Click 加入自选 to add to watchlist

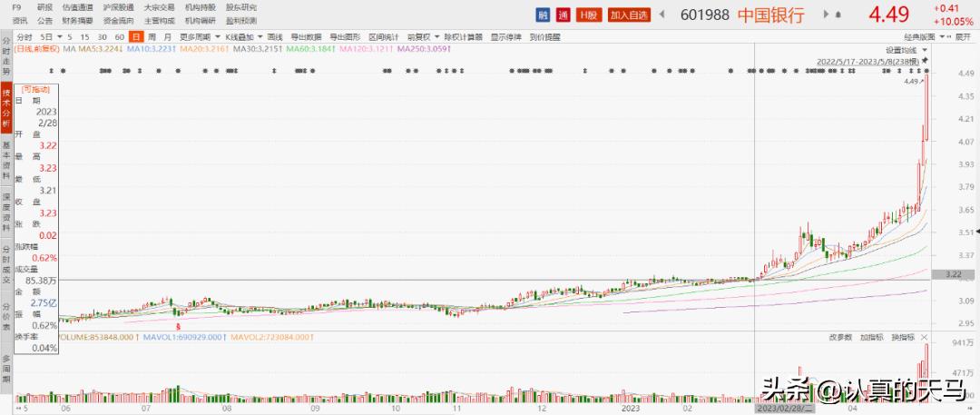[x=630, y=15]
